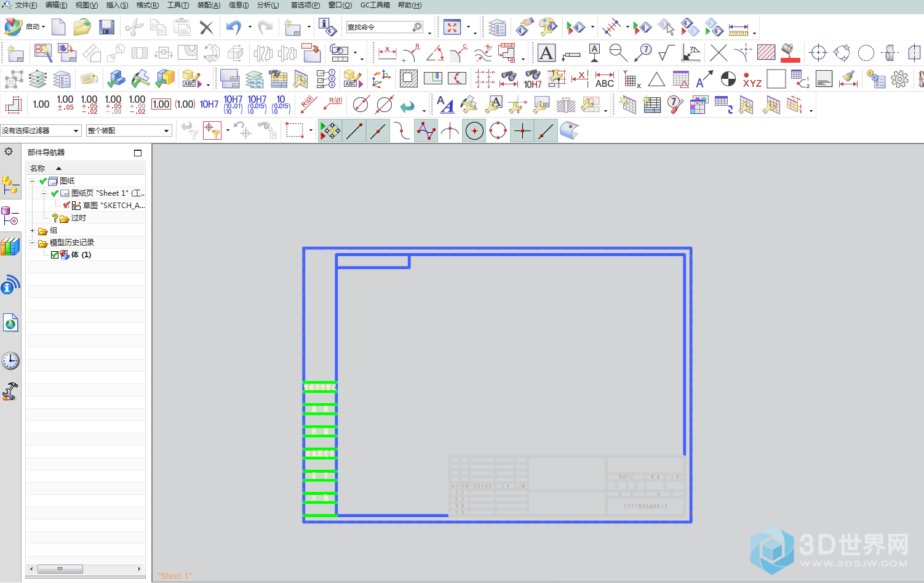Click the Delete X icon
The width and height of the screenshot is (924, 583).
click(207, 27)
